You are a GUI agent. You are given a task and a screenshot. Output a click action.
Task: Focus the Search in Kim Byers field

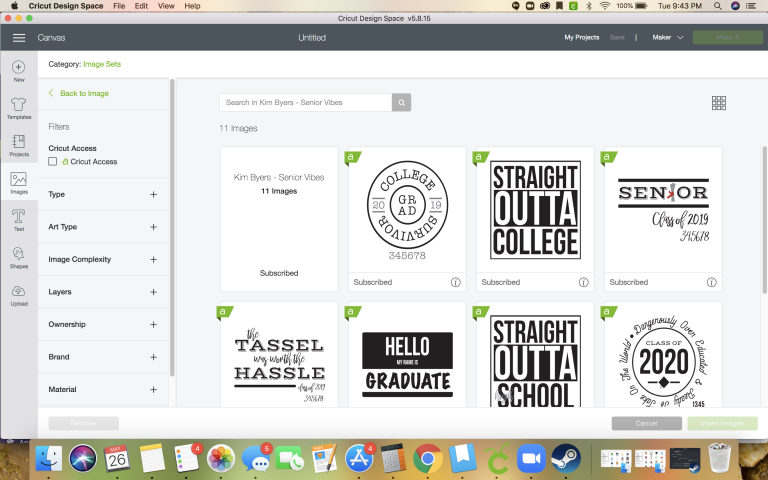pos(306,102)
